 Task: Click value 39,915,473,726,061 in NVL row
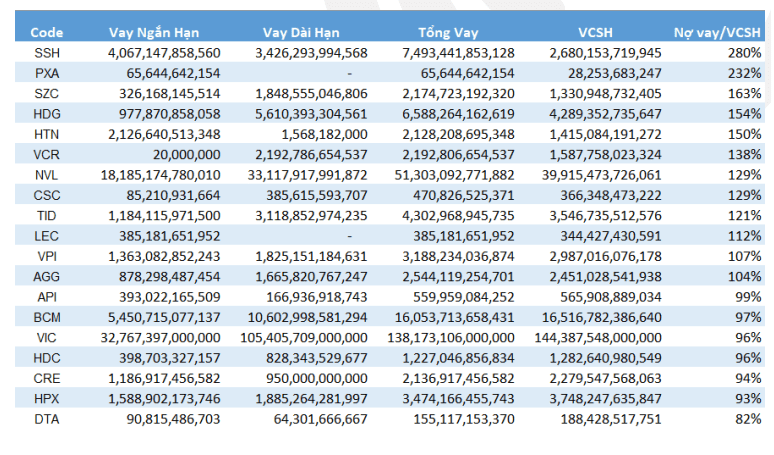602,175
